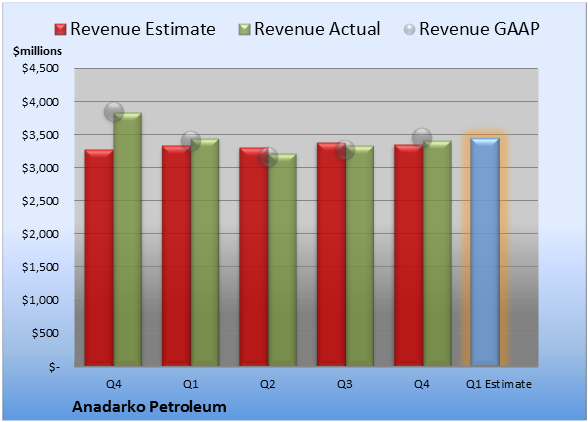Click the red Revenue Estimate legend swatch
The height and width of the screenshot is (422, 588).
coord(60,30)
